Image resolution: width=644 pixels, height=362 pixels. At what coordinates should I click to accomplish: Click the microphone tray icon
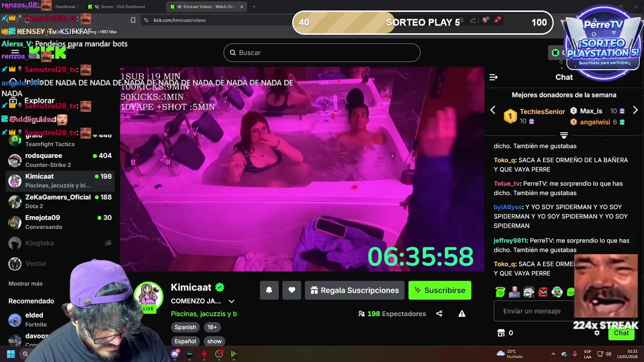tap(575, 354)
